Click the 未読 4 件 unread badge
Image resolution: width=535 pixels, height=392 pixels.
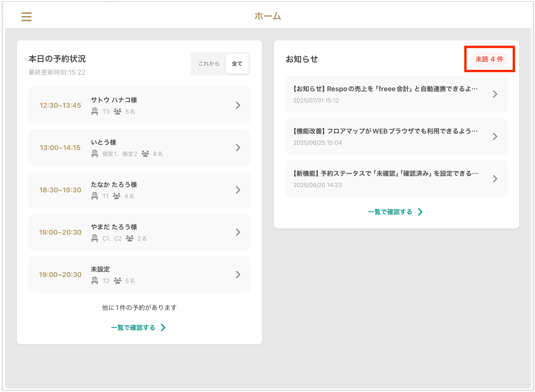[489, 59]
